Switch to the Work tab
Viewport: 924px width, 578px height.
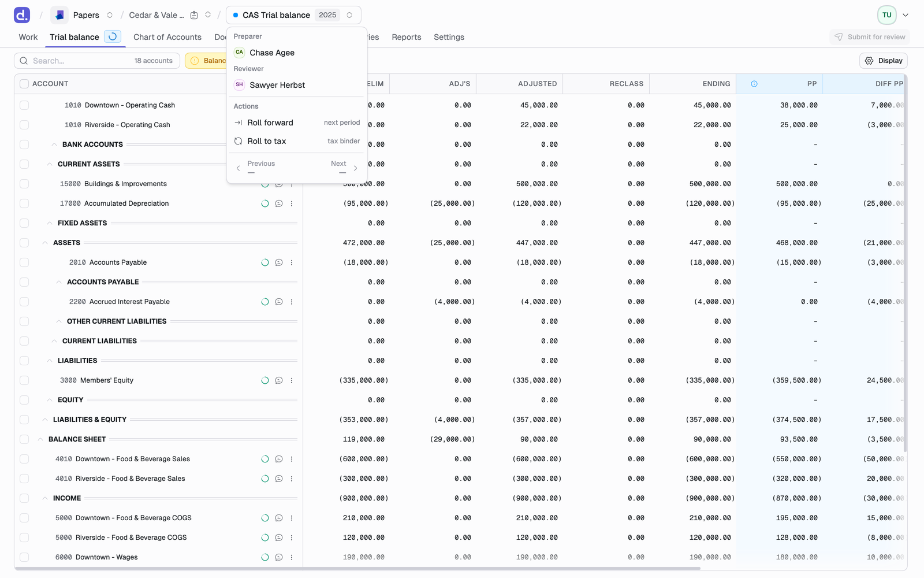pyautogui.click(x=28, y=37)
